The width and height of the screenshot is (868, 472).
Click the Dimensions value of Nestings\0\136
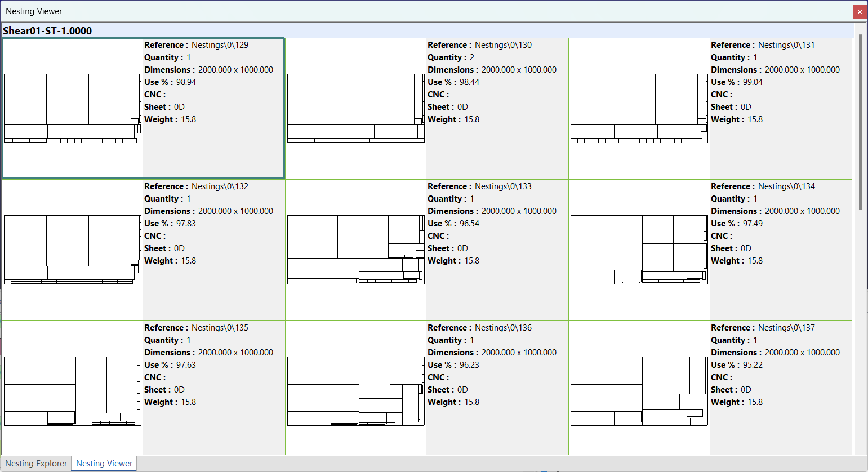click(x=519, y=353)
